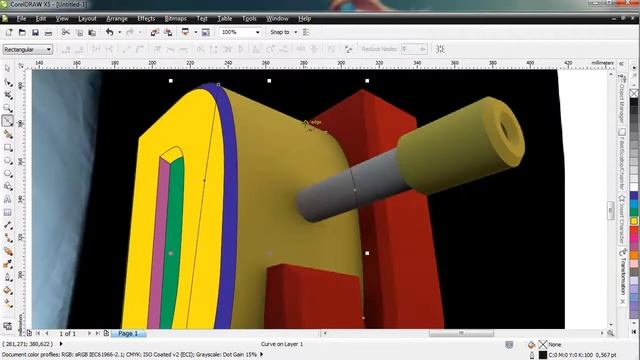640x360 pixels.
Task: Click the Undo arrow
Action: (x=109, y=32)
